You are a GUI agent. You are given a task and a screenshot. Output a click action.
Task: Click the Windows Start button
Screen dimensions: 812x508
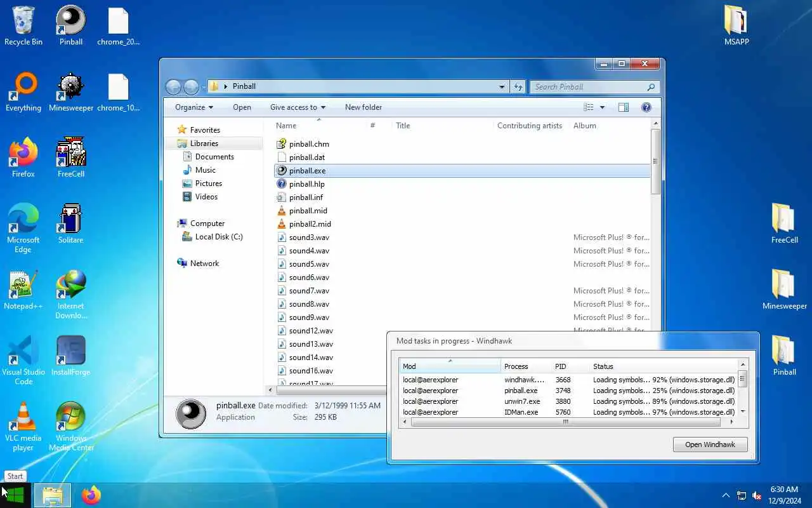click(15, 495)
